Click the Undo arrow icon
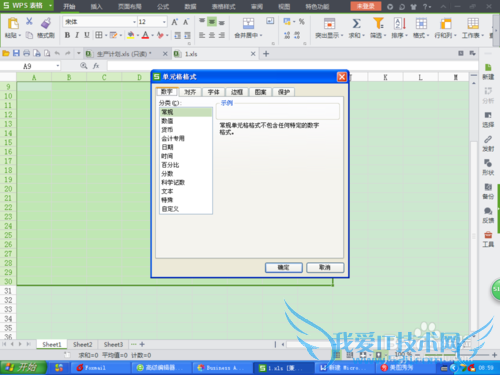500x375 pixels. (x=57, y=53)
